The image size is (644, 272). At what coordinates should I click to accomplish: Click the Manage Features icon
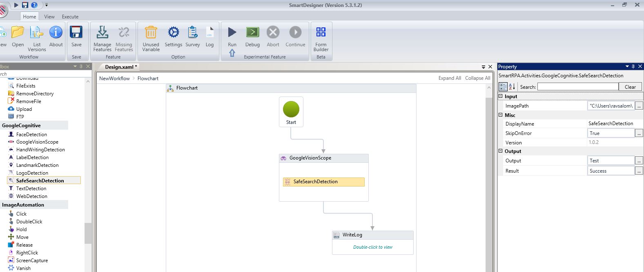(x=102, y=33)
